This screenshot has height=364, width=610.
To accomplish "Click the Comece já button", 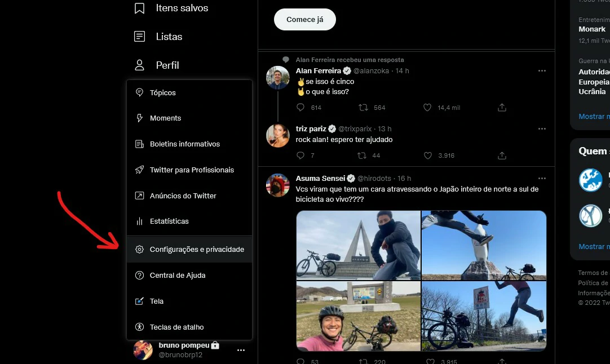I will (304, 20).
